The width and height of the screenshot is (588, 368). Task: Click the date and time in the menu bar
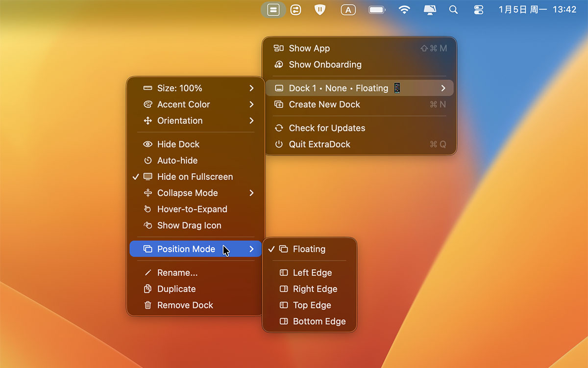point(537,10)
